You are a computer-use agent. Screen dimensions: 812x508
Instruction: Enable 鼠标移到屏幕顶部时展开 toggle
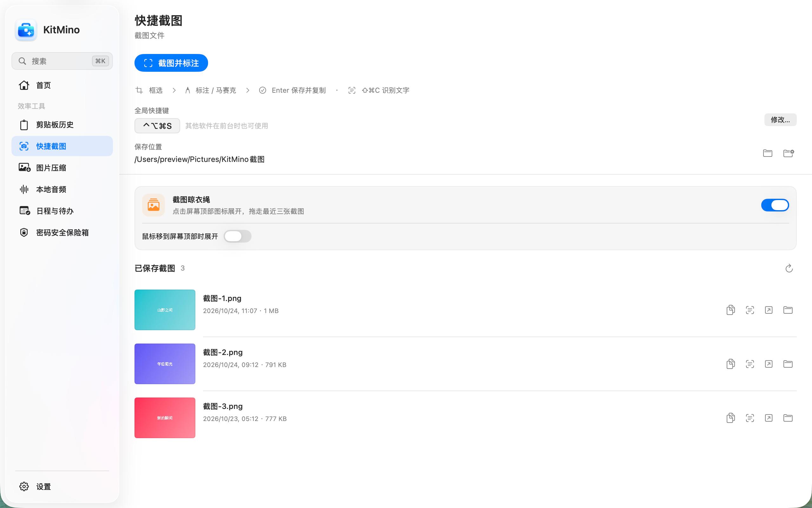pyautogui.click(x=238, y=236)
